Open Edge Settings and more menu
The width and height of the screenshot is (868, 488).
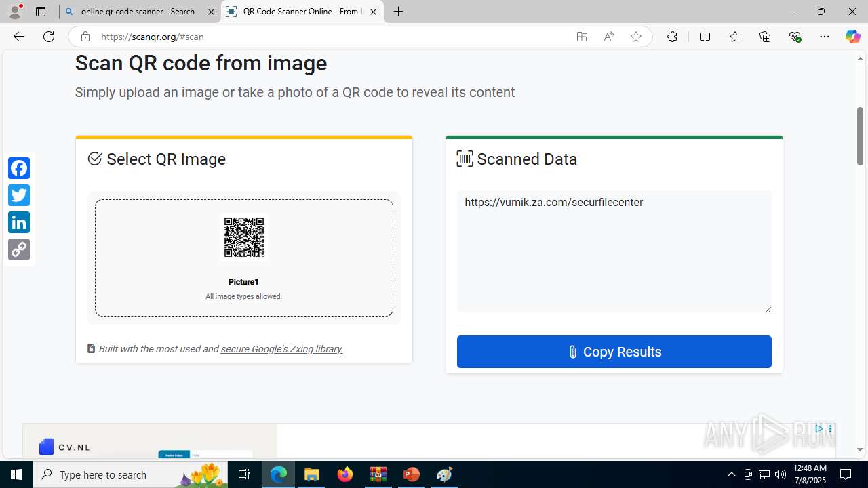tap(825, 37)
